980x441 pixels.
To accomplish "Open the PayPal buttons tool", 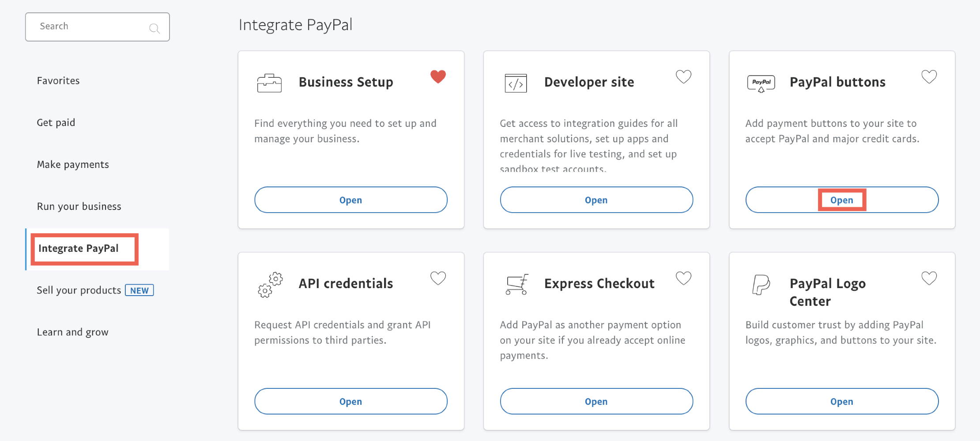I will (842, 200).
